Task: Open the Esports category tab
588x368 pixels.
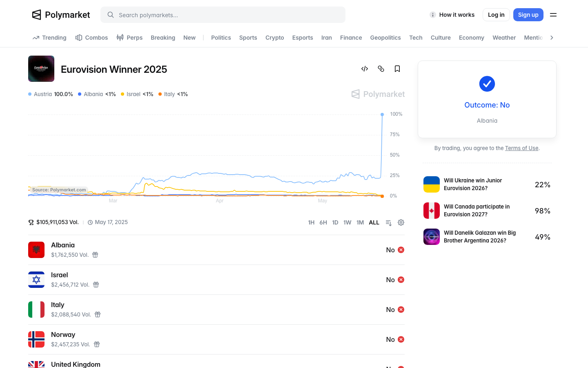Action: point(303,38)
